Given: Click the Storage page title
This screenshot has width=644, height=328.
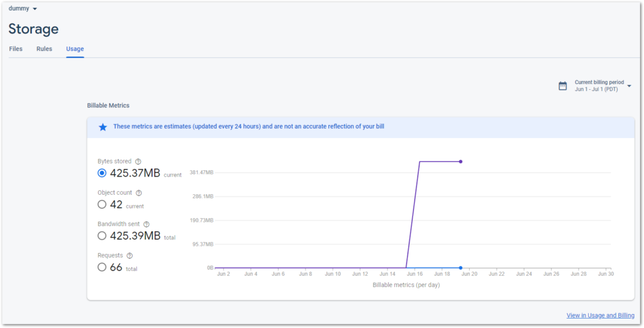Looking at the screenshot, I should [x=34, y=29].
